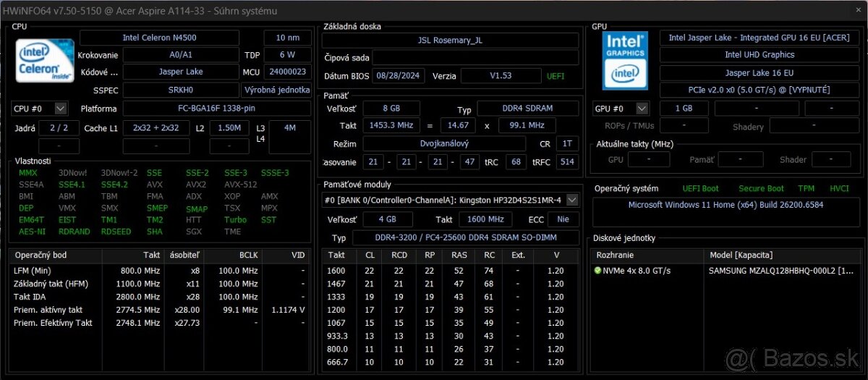This screenshot has width=868, height=380.
Task: Click the module size 4 GB field
Action: coord(388,219)
